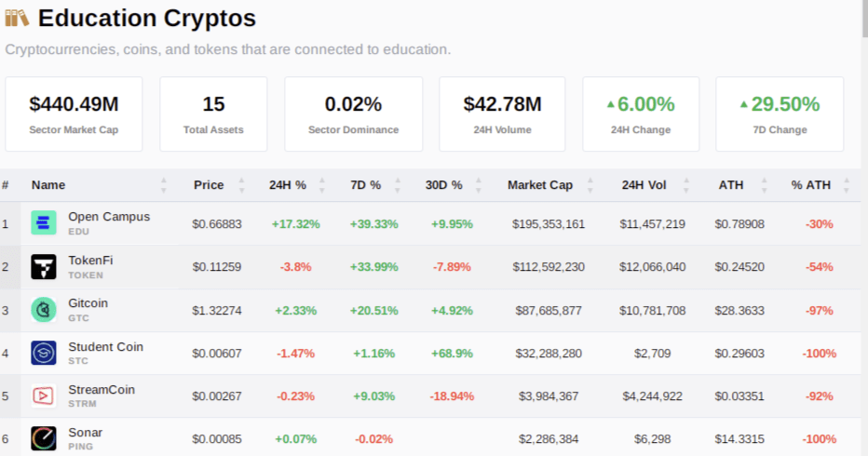The image size is (868, 456).
Task: Open the Open Campus coin page
Action: [109, 217]
